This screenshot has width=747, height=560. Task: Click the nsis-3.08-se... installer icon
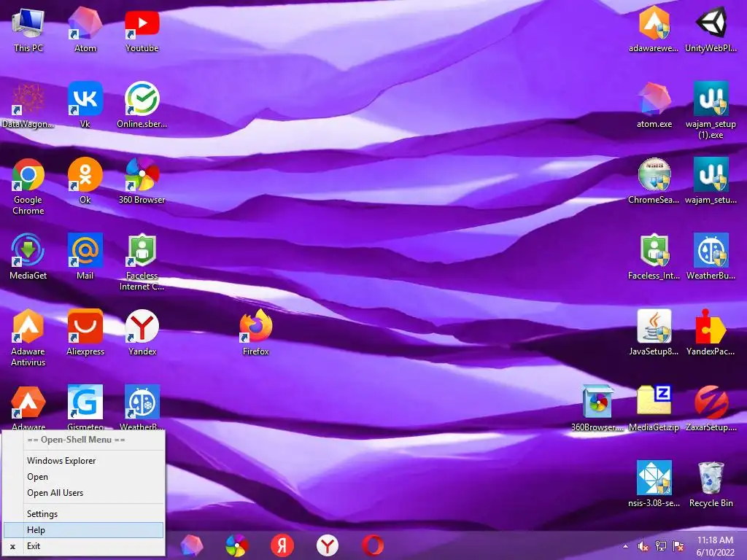click(654, 484)
